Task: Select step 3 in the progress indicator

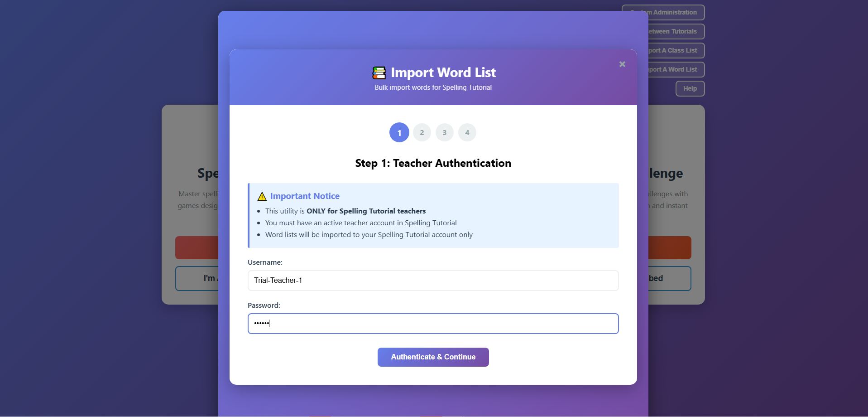Action: point(445,132)
